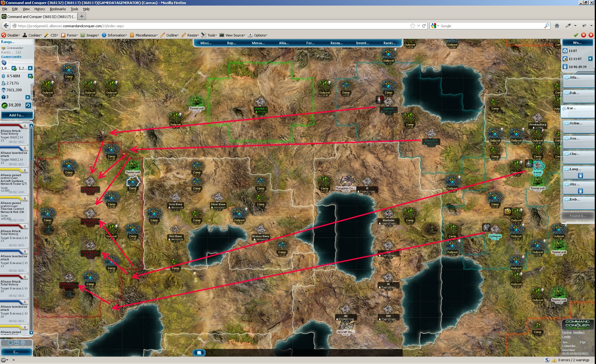
Task: Open the Adblock Plus ABP dropdown arrow
Action: coord(8,360)
